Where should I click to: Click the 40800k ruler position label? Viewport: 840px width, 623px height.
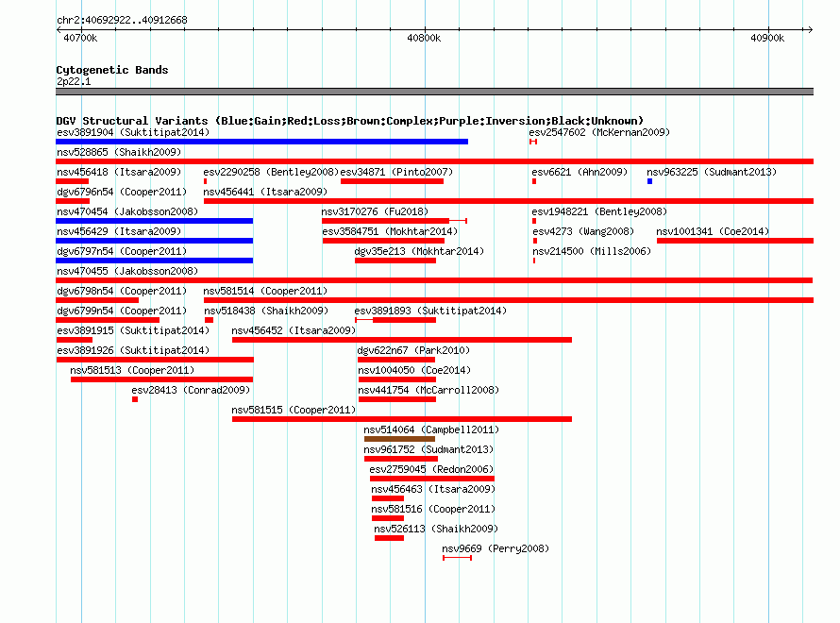point(424,38)
